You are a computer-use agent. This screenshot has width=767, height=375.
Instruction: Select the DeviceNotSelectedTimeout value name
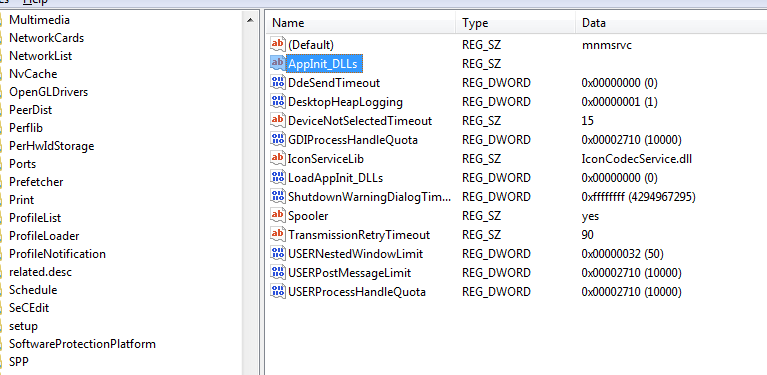click(360, 120)
